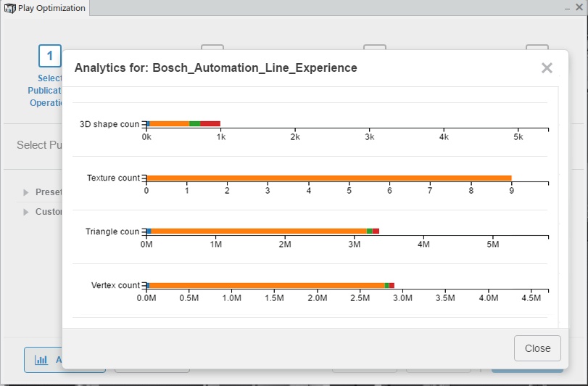Click the 'Texture count' label
The width and height of the screenshot is (588, 386).
click(113, 178)
